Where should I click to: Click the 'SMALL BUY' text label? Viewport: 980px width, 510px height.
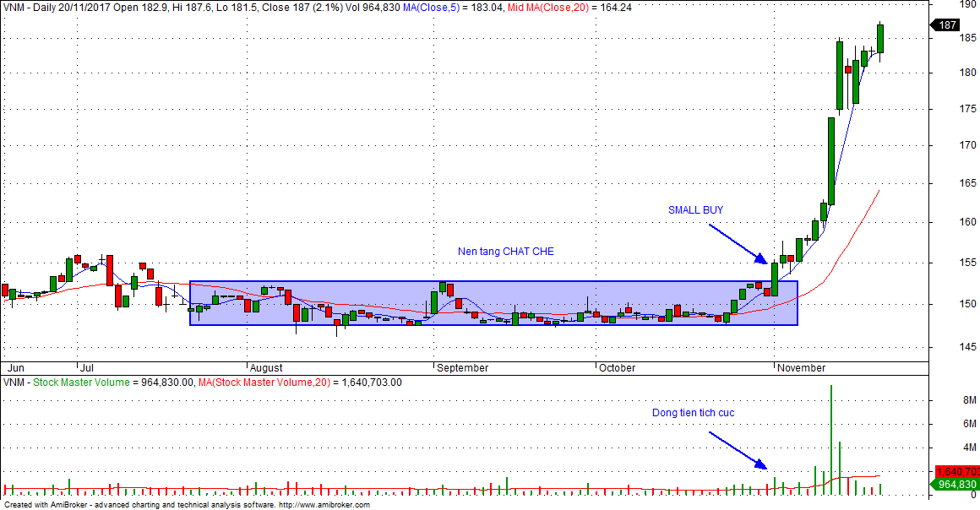(x=695, y=210)
